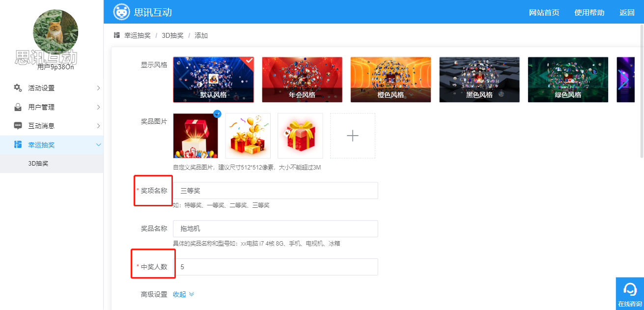Screen dimensions: 644x310
Task: Expand the 活动设置 menu chevron
Action: point(98,88)
